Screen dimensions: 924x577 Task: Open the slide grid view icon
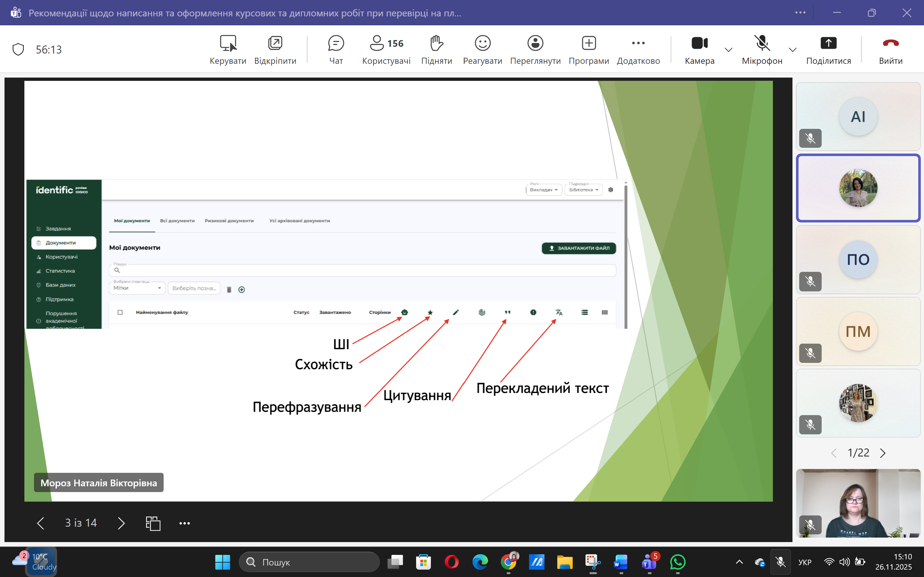[x=153, y=523]
